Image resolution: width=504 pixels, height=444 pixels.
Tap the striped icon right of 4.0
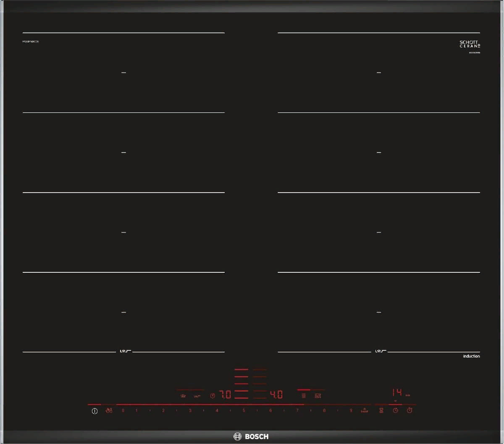pos(303,396)
